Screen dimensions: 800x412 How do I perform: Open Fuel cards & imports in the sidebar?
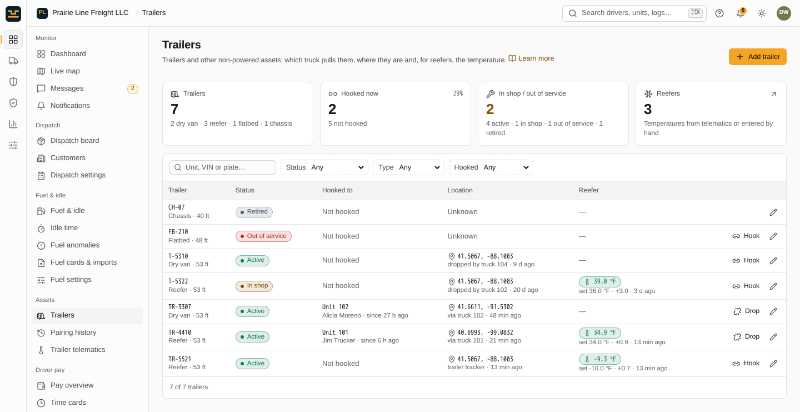(x=87, y=262)
